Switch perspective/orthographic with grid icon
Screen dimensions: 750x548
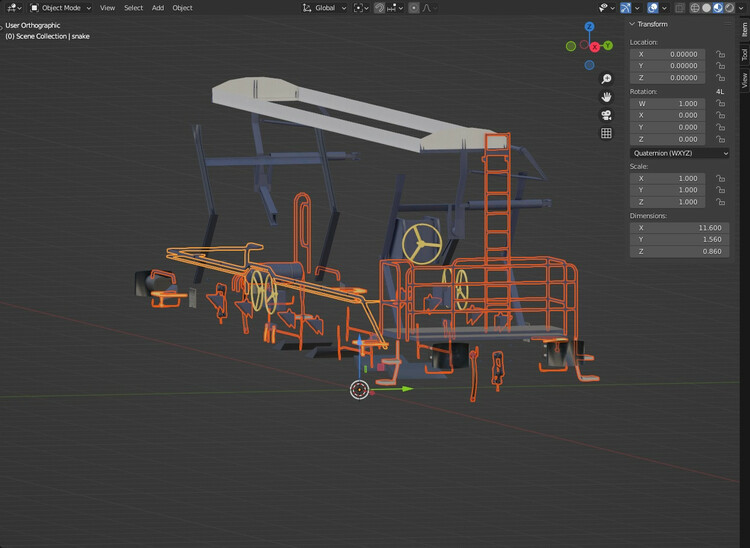tap(606, 133)
